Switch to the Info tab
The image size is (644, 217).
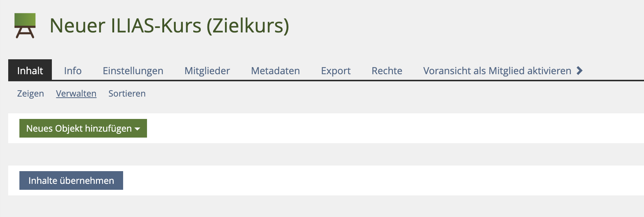73,70
